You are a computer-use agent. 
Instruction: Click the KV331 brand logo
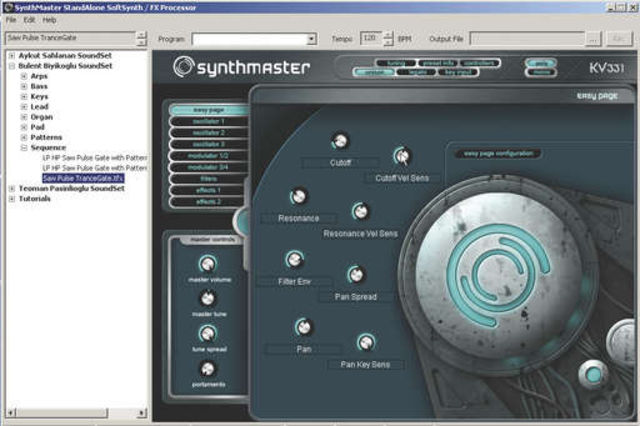(607, 68)
